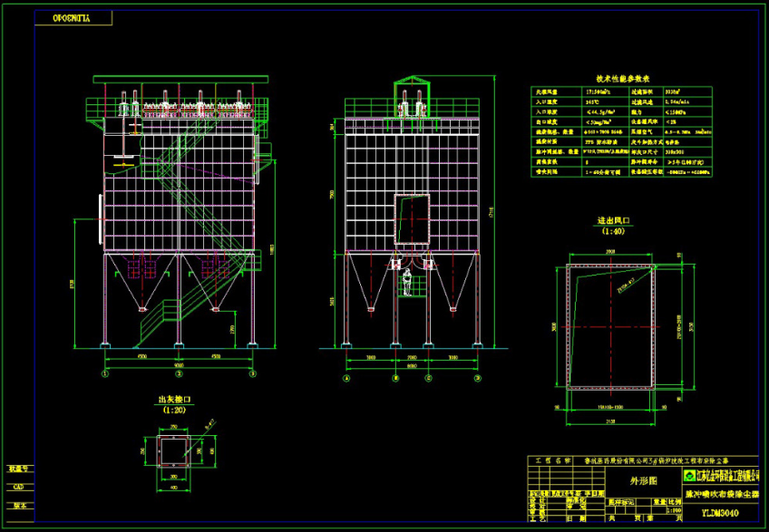Screen dimensions: 769x532
Task: Click the inlet opening rectangle in side elevation
Action: [x=412, y=224]
